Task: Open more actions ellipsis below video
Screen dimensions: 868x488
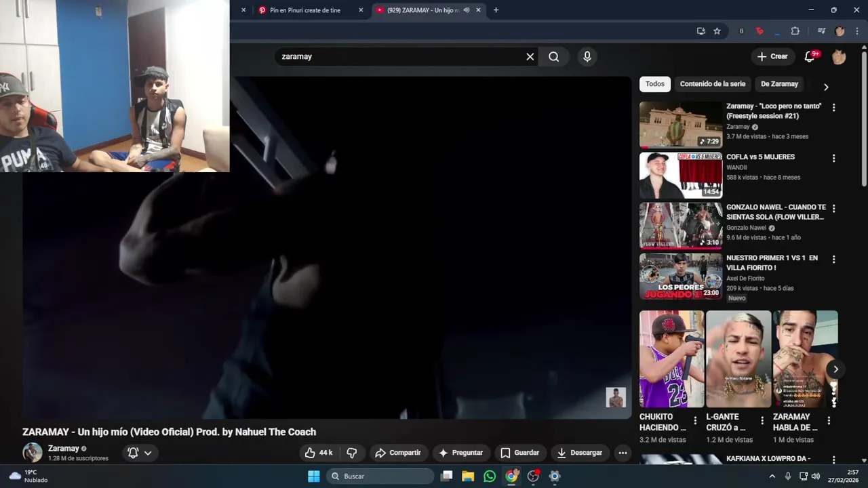Action: 623,453
